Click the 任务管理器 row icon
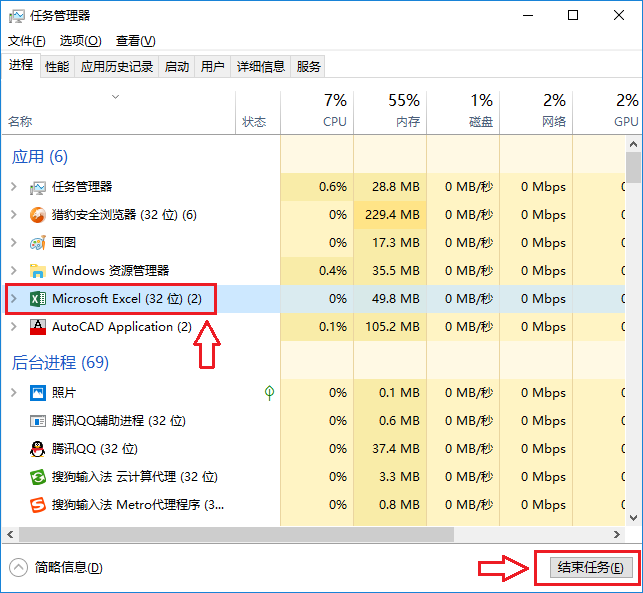 [x=38, y=187]
